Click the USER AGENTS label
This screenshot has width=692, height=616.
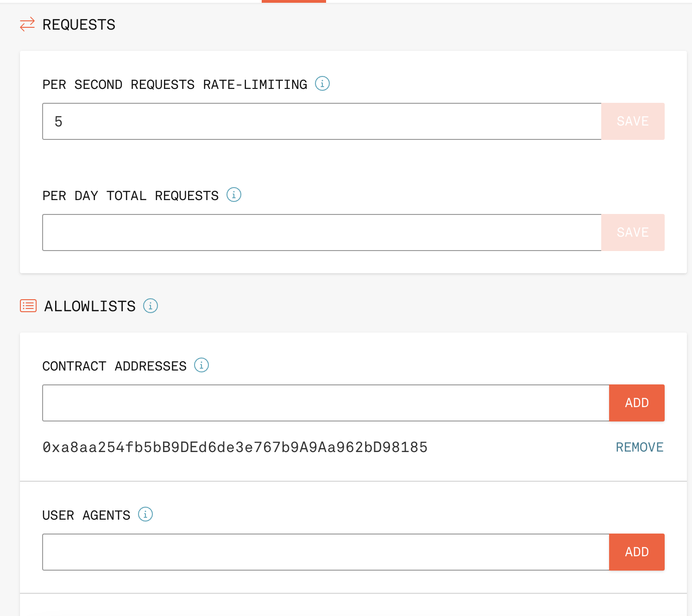pos(86,515)
